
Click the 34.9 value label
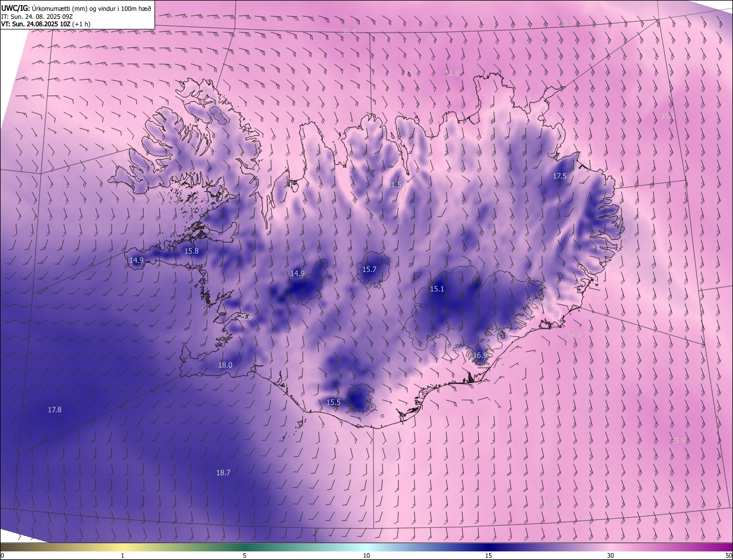573,335
